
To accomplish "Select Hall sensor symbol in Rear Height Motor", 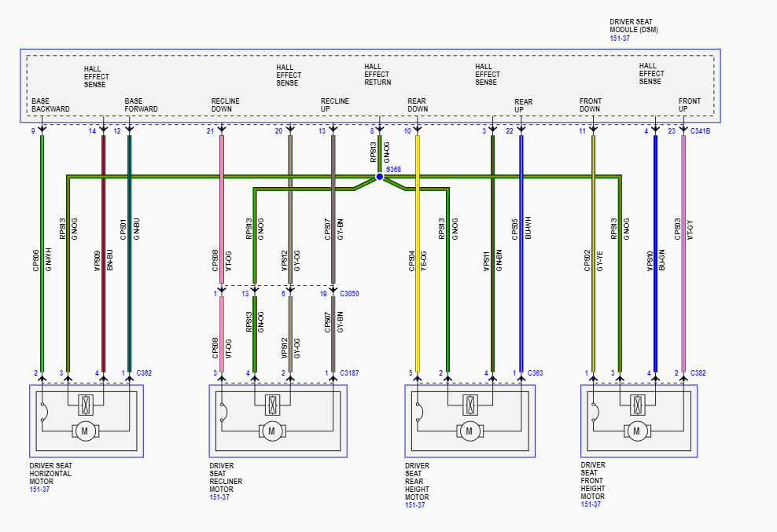I will 469,405.
